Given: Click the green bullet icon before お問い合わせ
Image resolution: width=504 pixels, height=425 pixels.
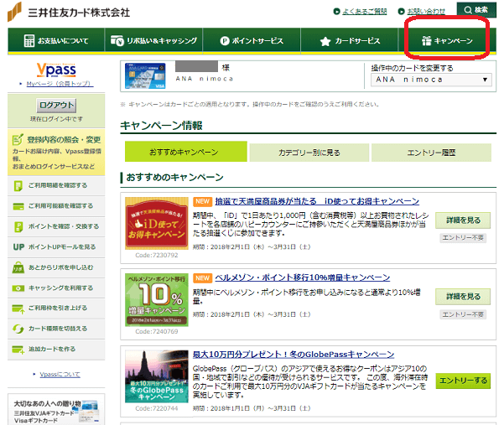Looking at the screenshot, I should [401, 12].
